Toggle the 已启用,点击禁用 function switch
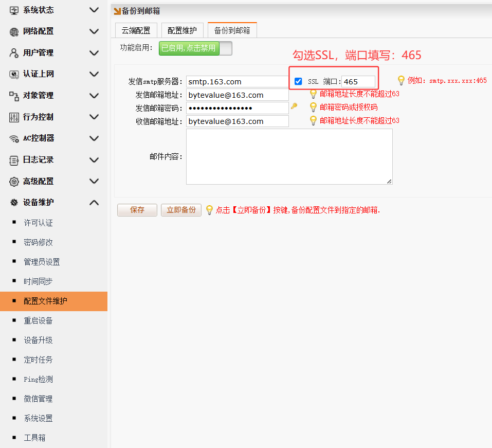The image size is (492, 448). click(195, 48)
